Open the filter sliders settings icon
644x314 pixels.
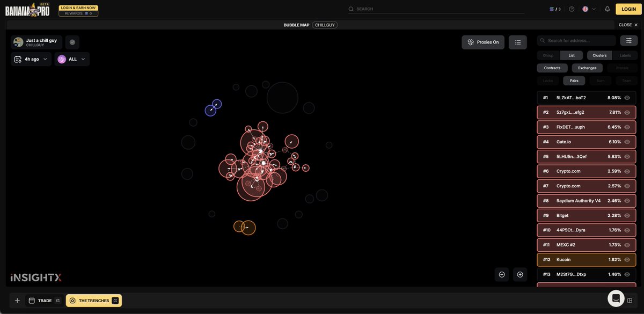coord(628,41)
